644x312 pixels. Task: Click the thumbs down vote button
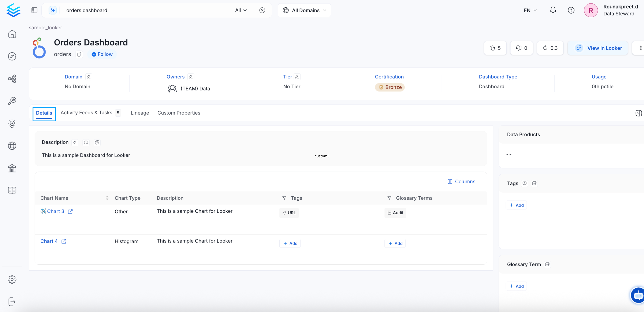coord(521,48)
